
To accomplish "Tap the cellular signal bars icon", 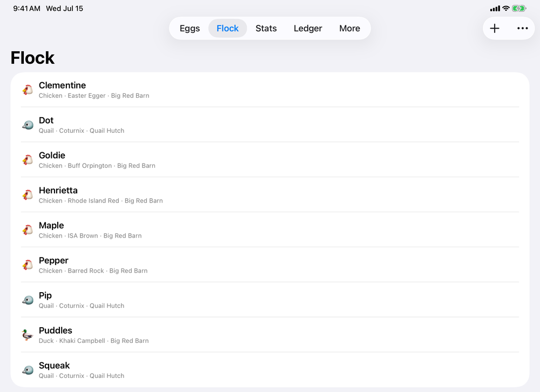I will tap(495, 9).
